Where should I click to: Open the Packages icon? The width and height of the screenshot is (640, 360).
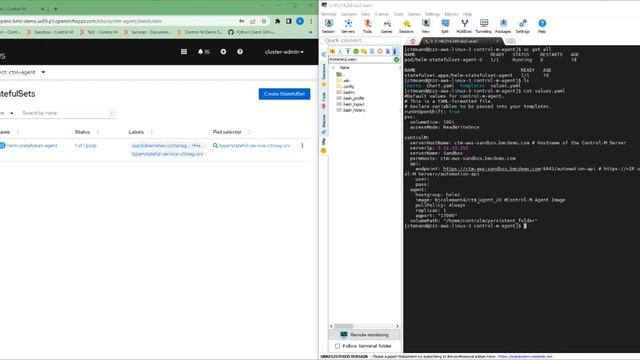503,26
